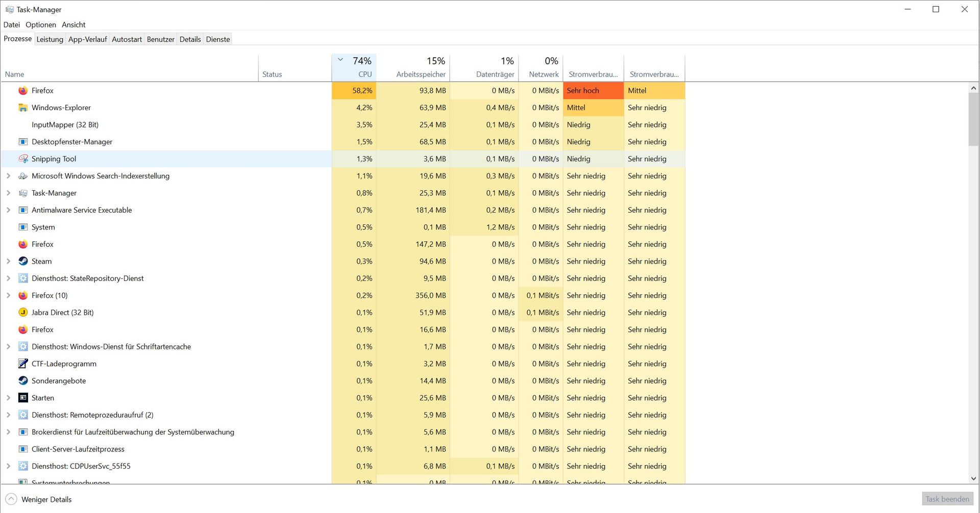The image size is (980, 513).
Task: Open the Optionen menu
Action: tap(41, 24)
